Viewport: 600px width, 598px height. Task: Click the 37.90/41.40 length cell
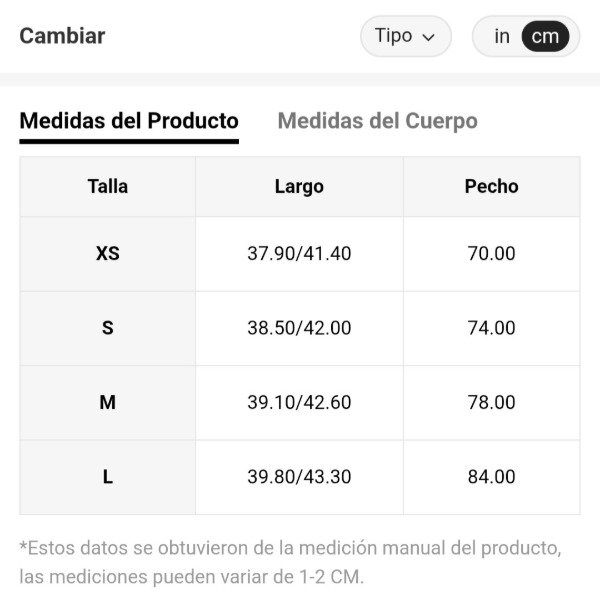299,253
